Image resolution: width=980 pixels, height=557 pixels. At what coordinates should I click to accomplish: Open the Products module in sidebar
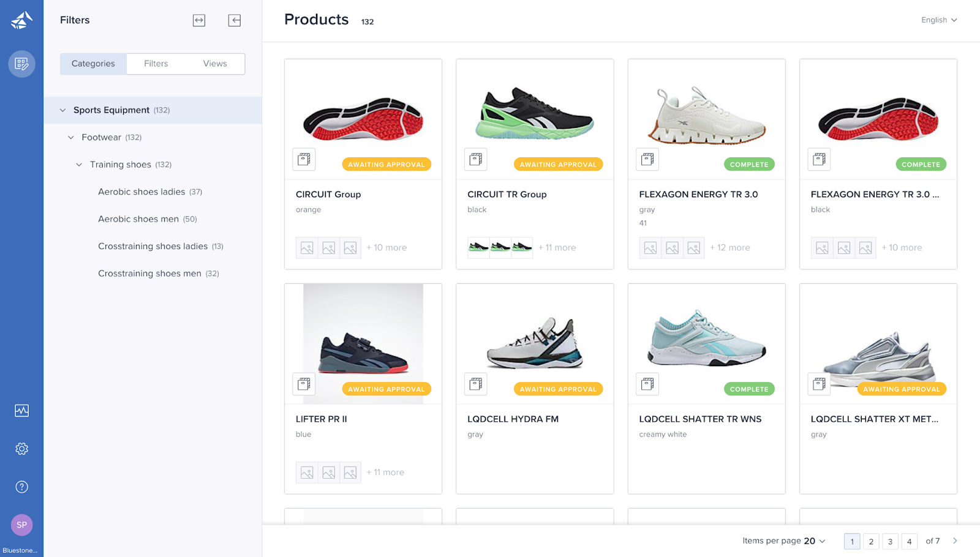point(21,64)
